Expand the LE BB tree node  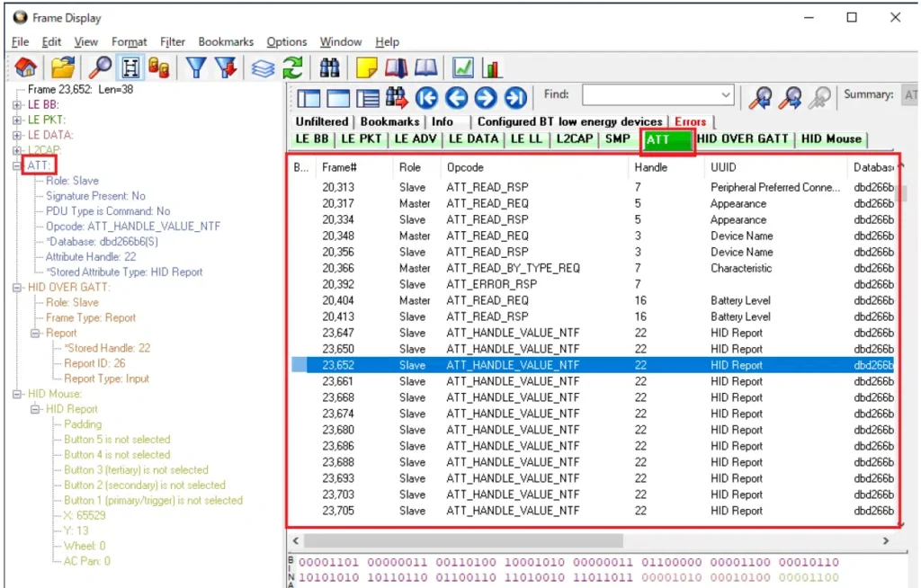[x=17, y=104]
